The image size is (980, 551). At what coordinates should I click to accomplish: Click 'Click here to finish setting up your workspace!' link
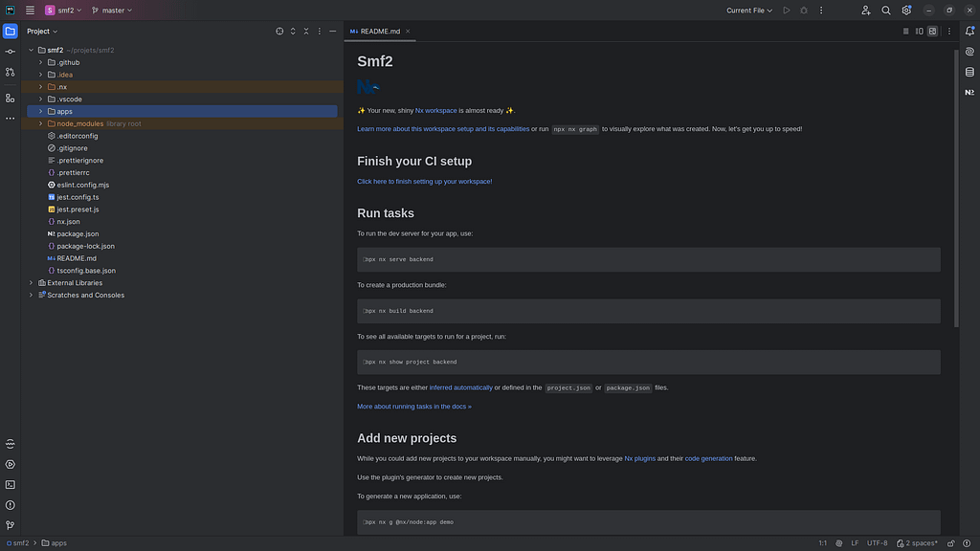(x=424, y=182)
